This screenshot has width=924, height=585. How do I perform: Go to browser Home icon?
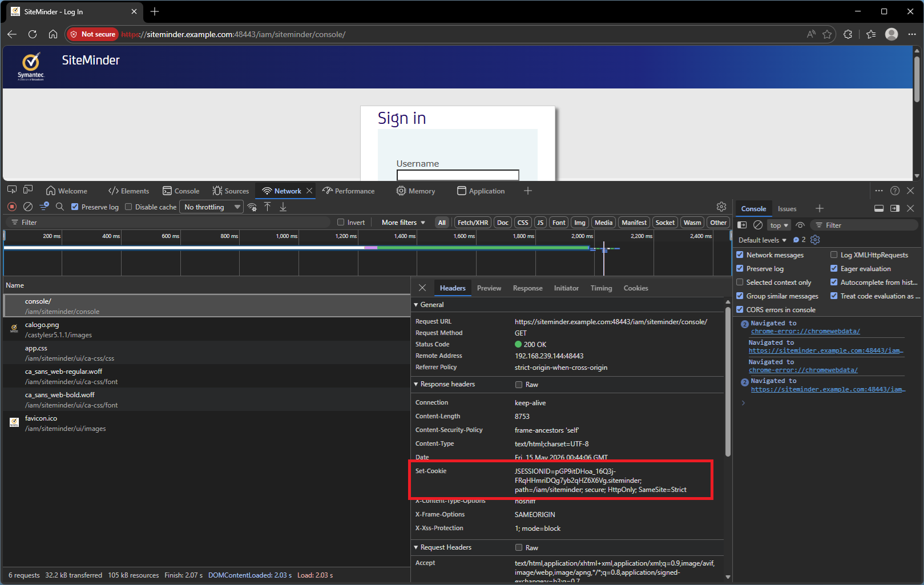[53, 34]
